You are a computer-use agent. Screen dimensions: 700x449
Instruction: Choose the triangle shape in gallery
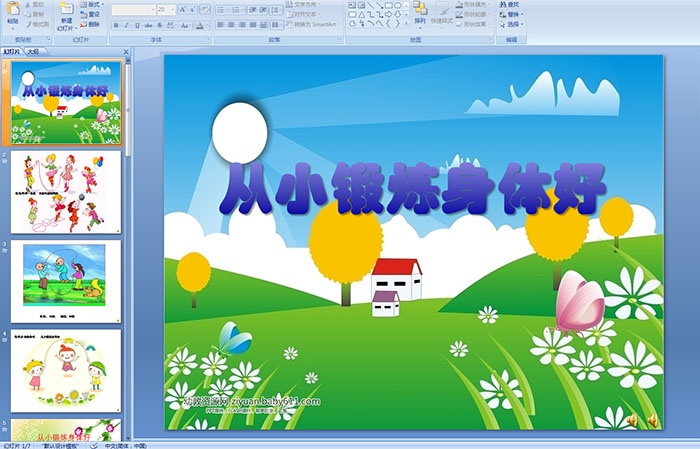362,14
